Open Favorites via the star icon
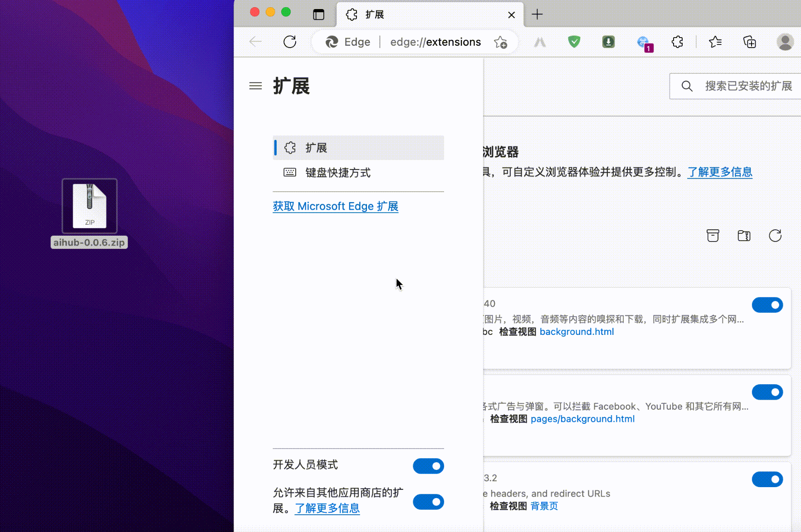 pos(716,42)
